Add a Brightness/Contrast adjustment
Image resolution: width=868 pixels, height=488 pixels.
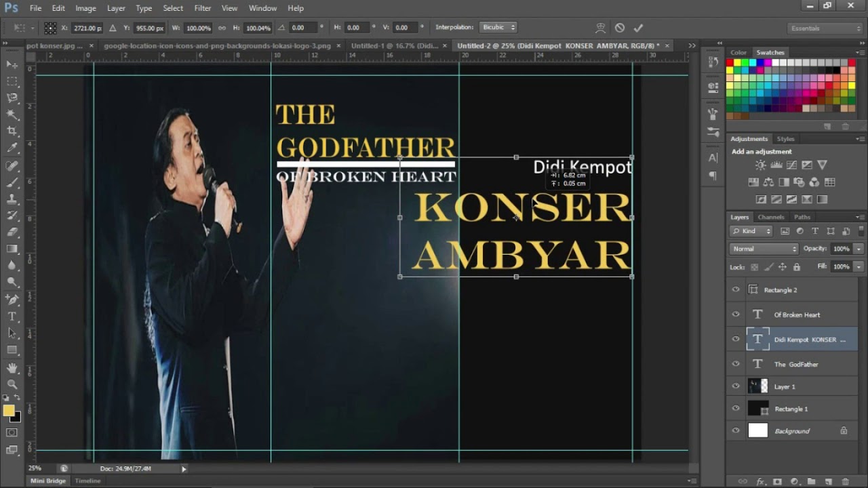coord(760,165)
